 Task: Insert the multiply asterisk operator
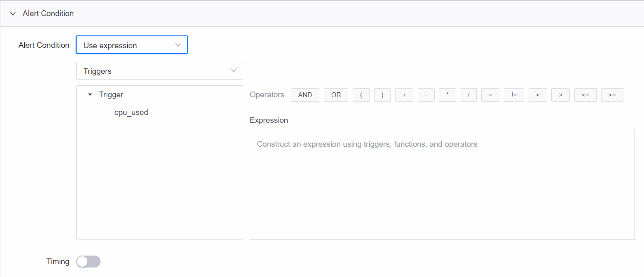click(447, 95)
